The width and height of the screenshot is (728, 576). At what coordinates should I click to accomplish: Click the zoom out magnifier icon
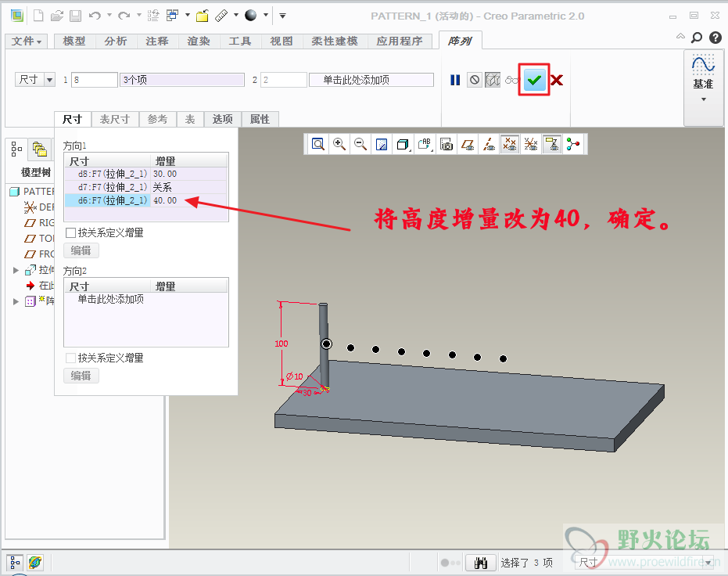tap(360, 144)
